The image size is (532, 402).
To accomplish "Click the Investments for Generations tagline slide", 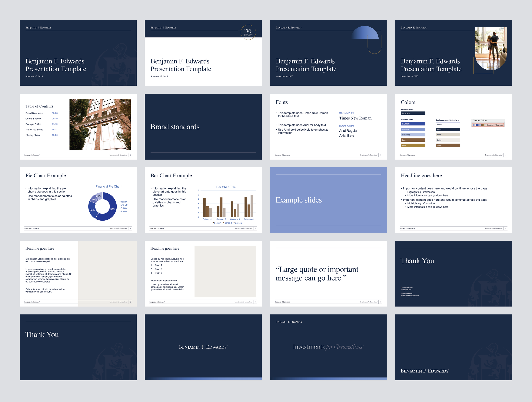I will (x=328, y=347).
